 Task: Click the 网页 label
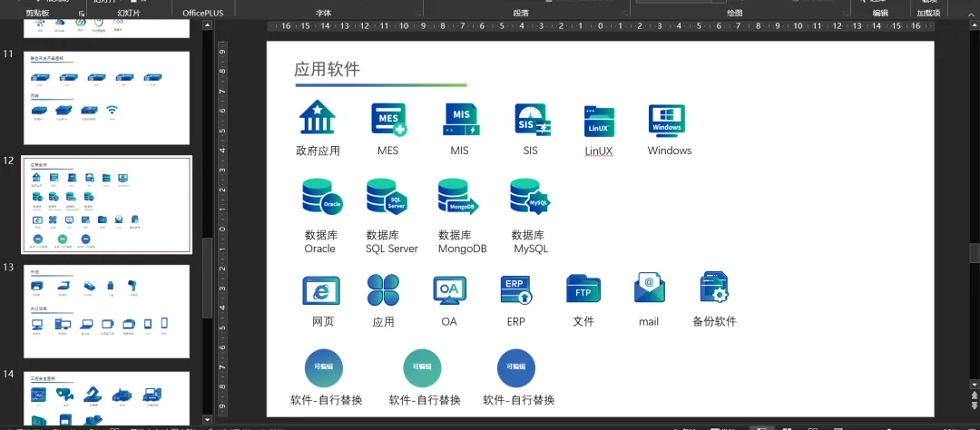pyautogui.click(x=323, y=322)
